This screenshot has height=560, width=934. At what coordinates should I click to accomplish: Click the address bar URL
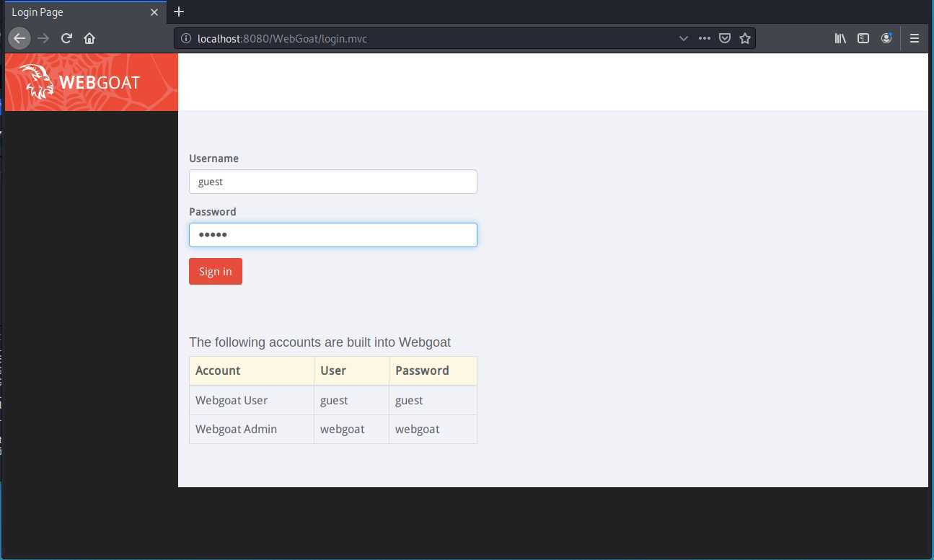(282, 38)
